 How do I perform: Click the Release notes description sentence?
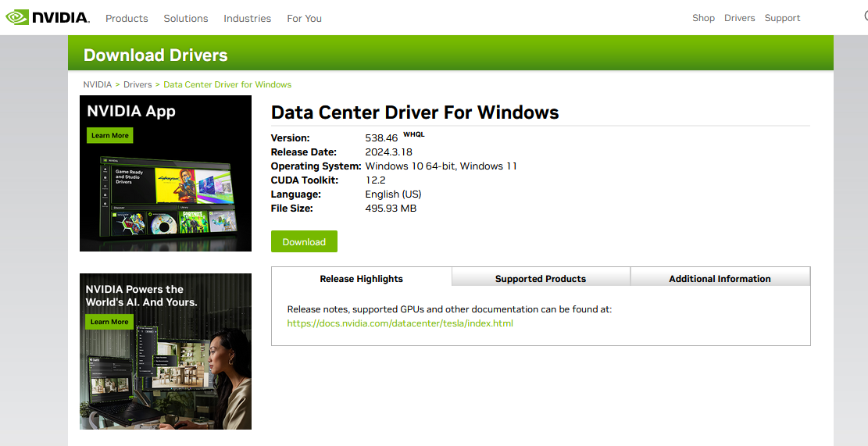point(449,309)
